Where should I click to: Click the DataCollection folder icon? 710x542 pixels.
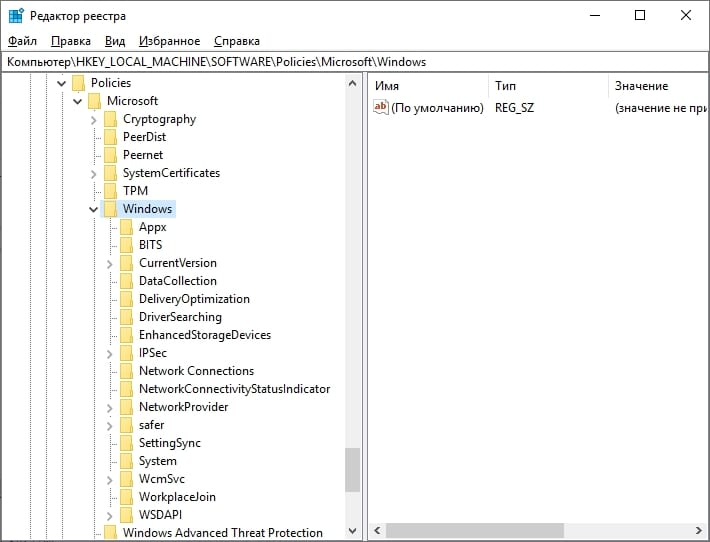point(126,281)
